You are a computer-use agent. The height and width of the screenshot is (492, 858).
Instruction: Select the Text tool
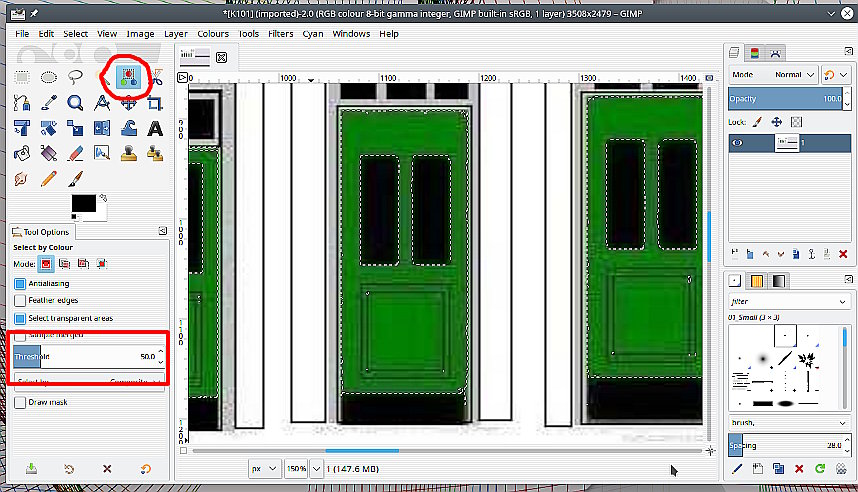[x=155, y=128]
